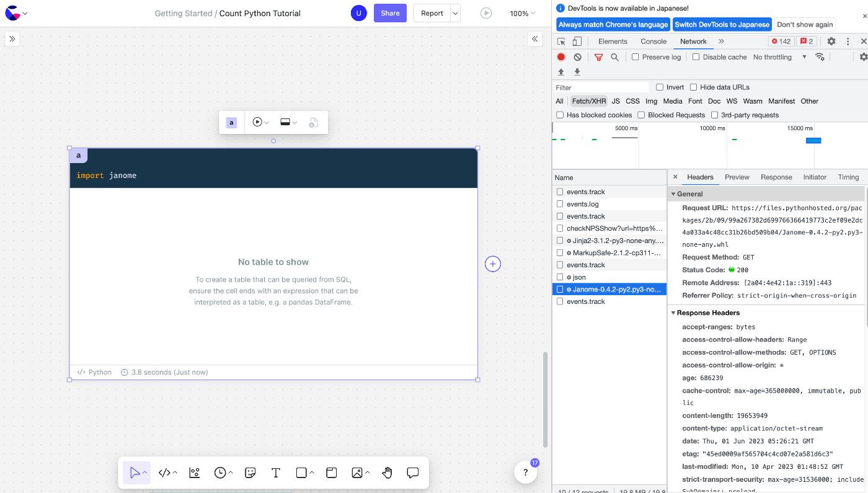Run the canvas with top play button

click(486, 13)
